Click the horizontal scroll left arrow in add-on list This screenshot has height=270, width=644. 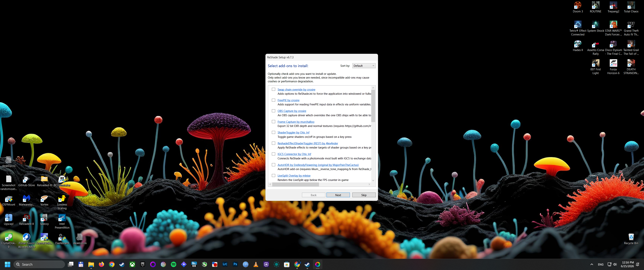[x=270, y=184]
